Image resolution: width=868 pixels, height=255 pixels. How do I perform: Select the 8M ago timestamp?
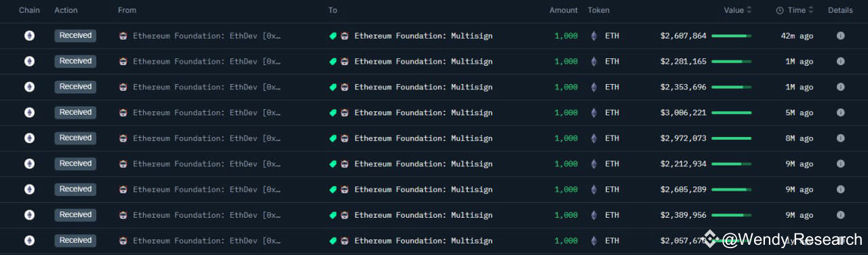[x=800, y=138]
